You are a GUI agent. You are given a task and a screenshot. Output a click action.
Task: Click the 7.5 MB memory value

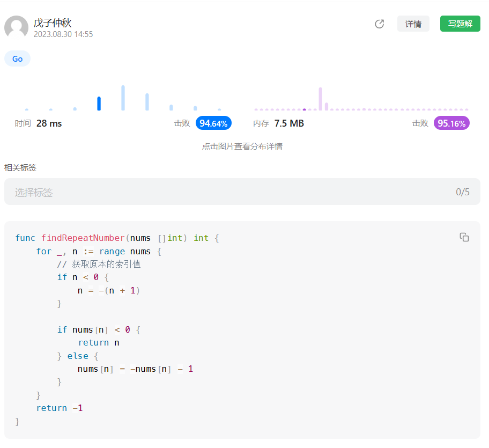point(289,123)
